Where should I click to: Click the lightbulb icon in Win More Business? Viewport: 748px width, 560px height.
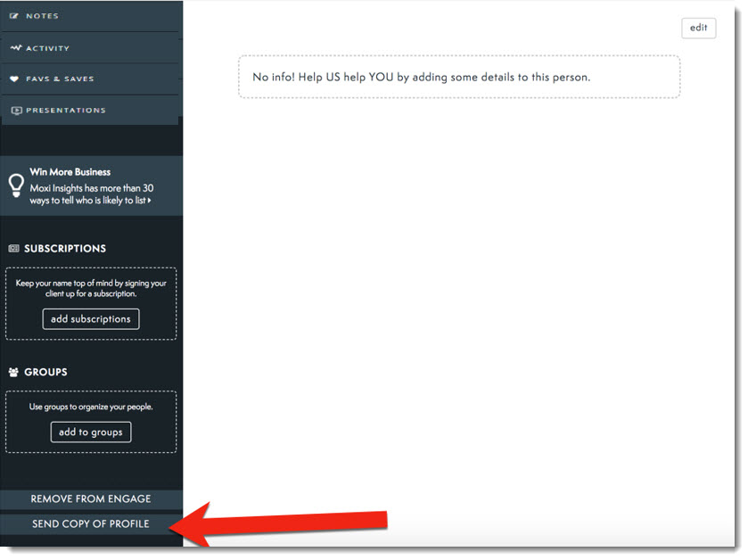(16, 185)
